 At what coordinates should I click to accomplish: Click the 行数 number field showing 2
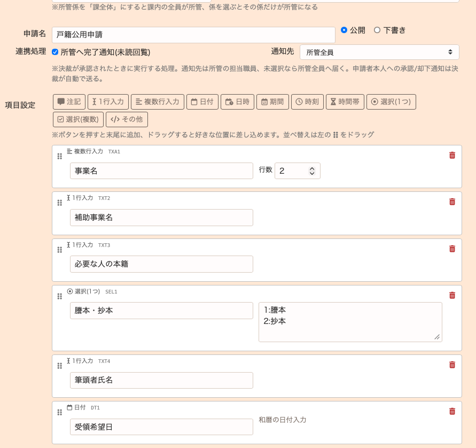[x=298, y=171]
